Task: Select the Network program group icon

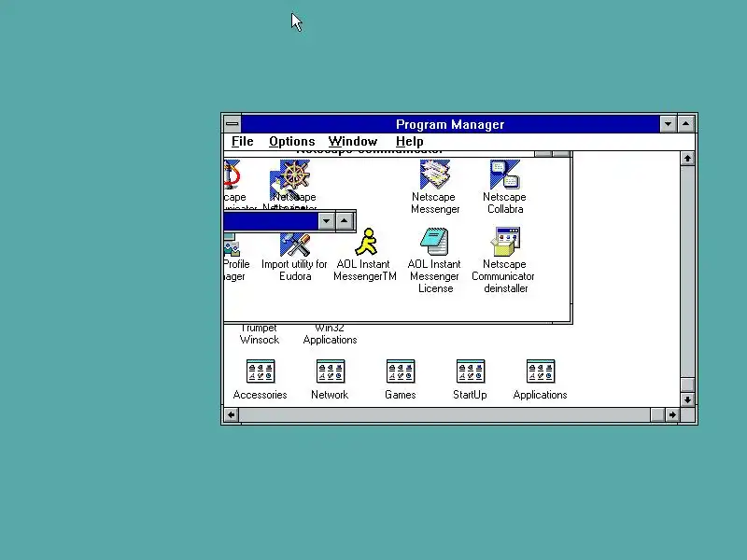Action: (x=331, y=371)
